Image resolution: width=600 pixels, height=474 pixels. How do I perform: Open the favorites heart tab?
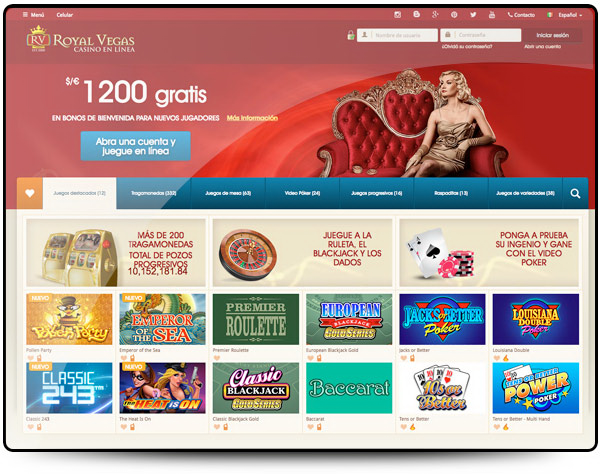30,193
